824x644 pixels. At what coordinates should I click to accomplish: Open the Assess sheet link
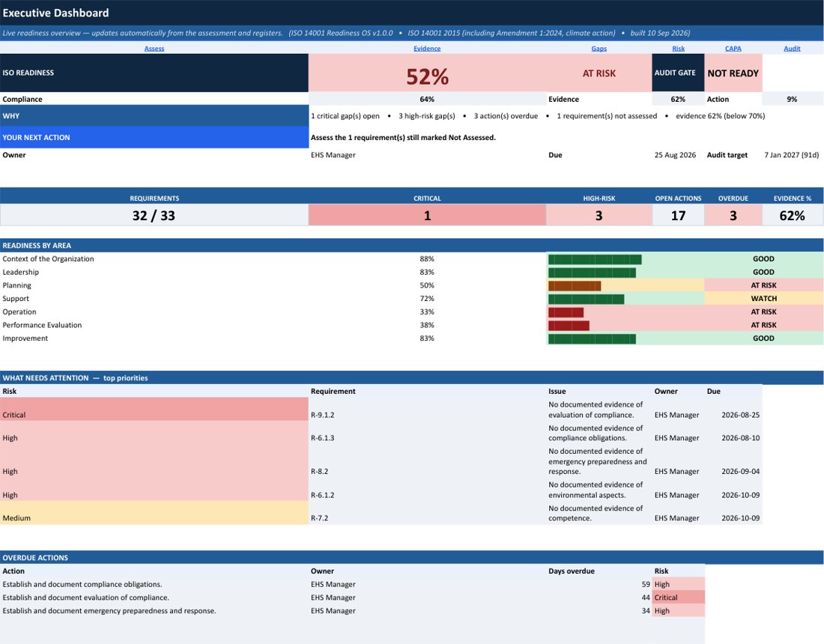coord(154,49)
